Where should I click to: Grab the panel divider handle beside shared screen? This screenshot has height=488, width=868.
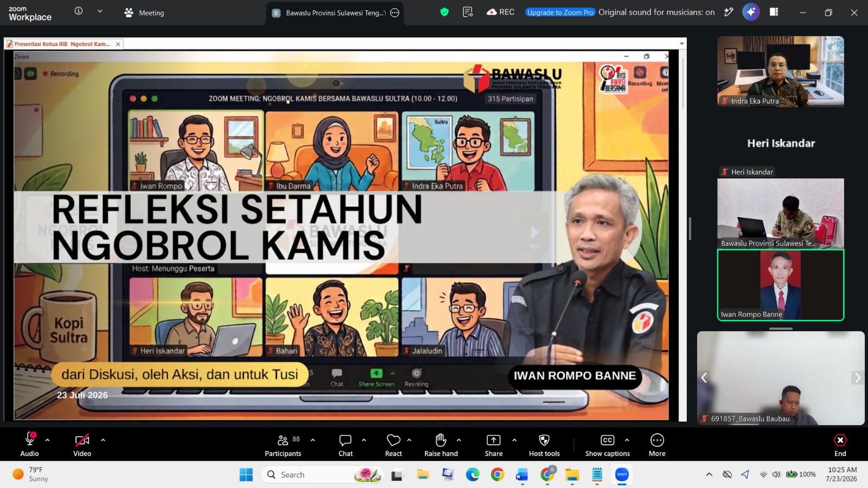coord(690,229)
